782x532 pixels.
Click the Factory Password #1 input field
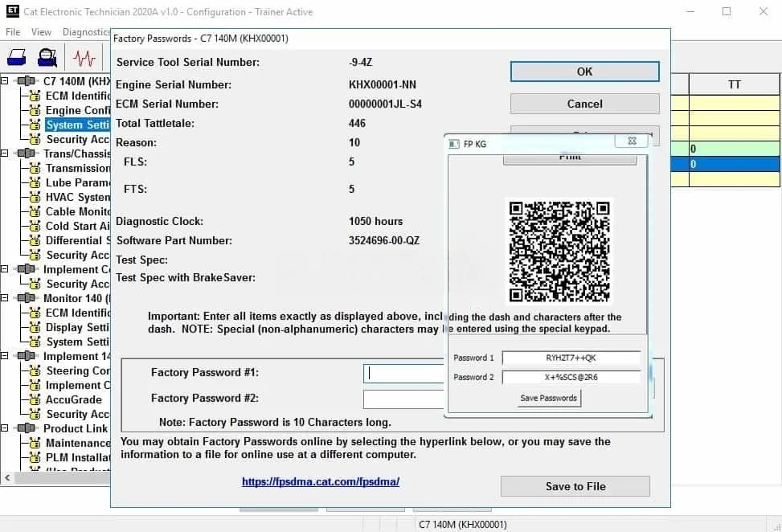pos(403,374)
